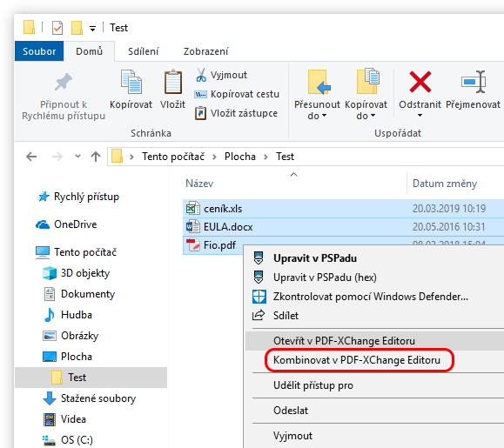Click the Kopírovat do folder icon
Viewport: 504px width, 448px height.
pos(367,81)
